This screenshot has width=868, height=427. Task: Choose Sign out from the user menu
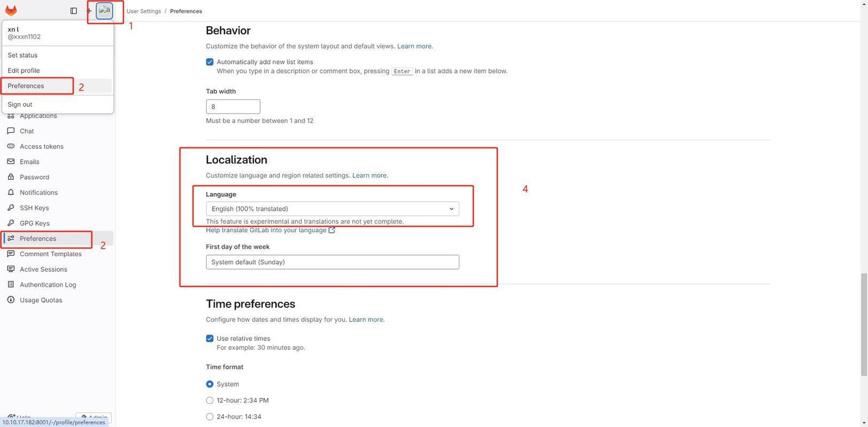20,105
